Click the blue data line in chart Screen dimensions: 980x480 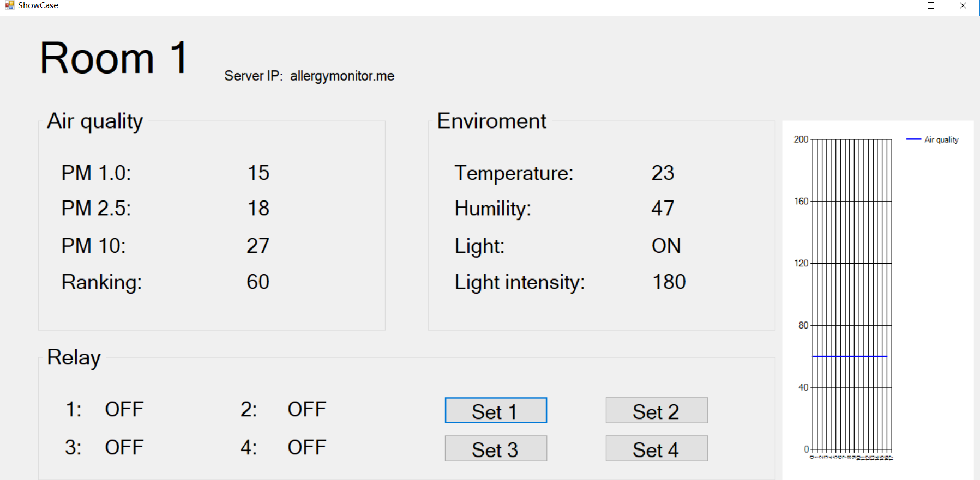pos(849,356)
